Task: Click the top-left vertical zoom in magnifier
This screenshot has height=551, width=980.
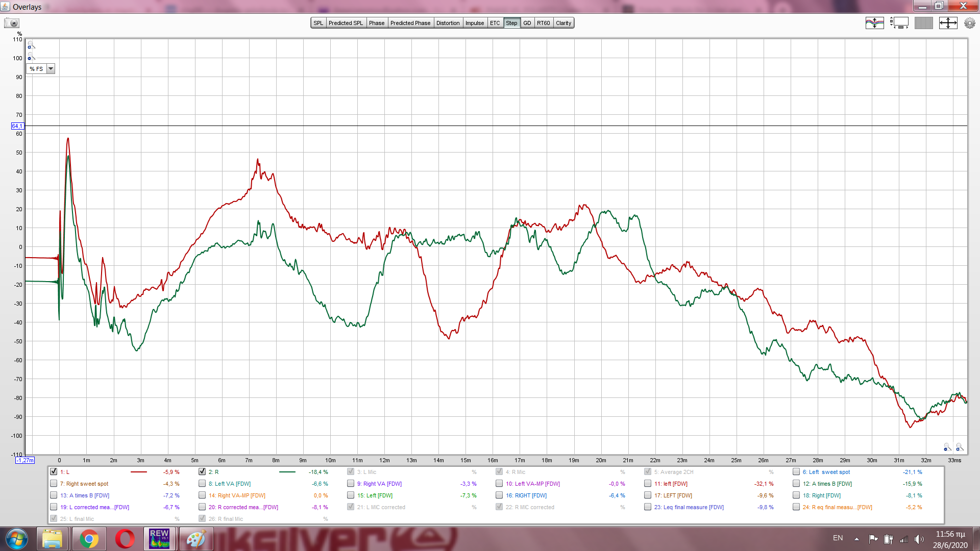Action: pos(31,45)
